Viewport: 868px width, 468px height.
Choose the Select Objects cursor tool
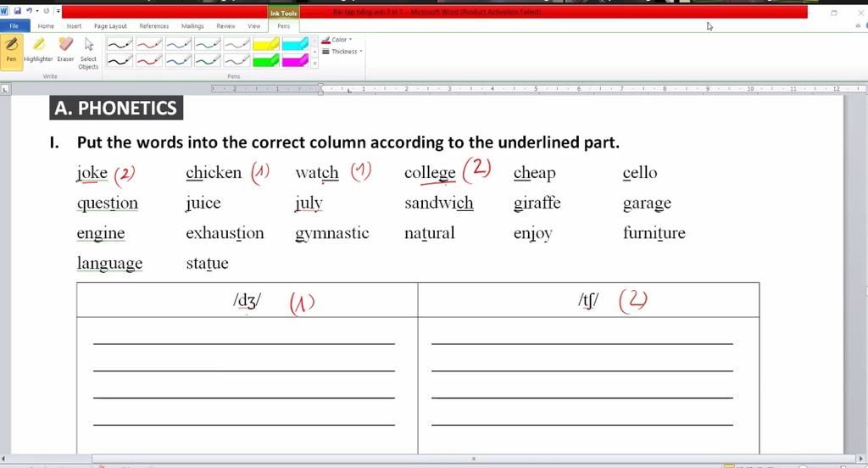88,53
